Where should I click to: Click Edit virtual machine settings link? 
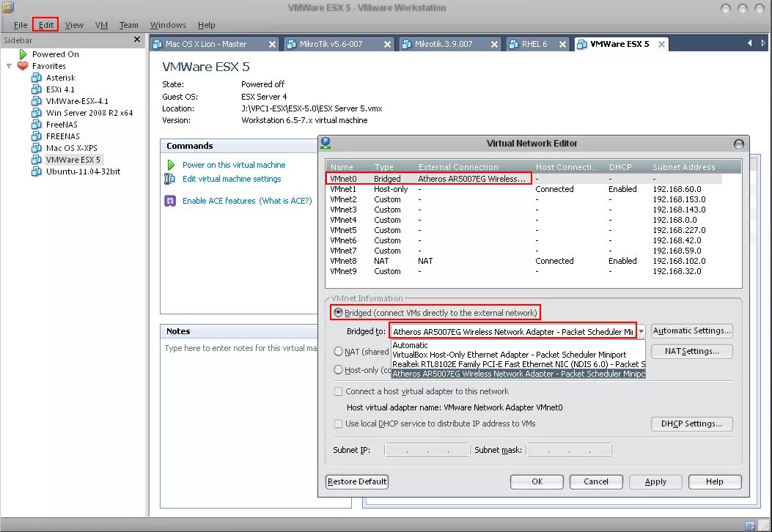tap(232, 179)
